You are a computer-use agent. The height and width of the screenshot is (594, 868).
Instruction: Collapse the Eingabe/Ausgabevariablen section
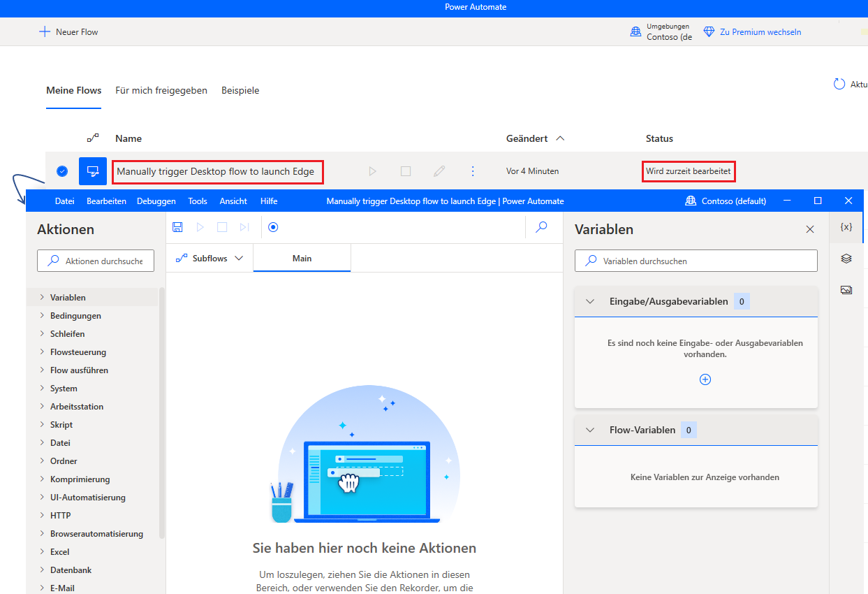[590, 302]
